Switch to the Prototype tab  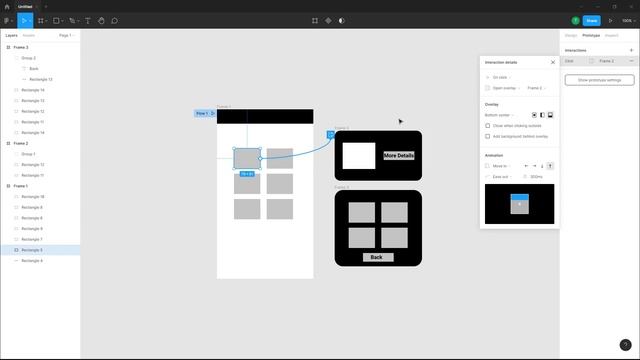[x=591, y=36]
